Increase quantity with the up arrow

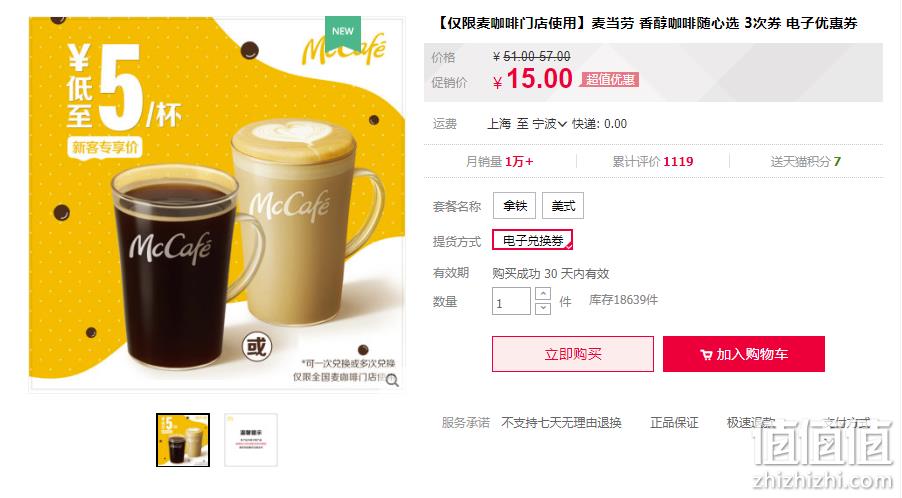(542, 294)
